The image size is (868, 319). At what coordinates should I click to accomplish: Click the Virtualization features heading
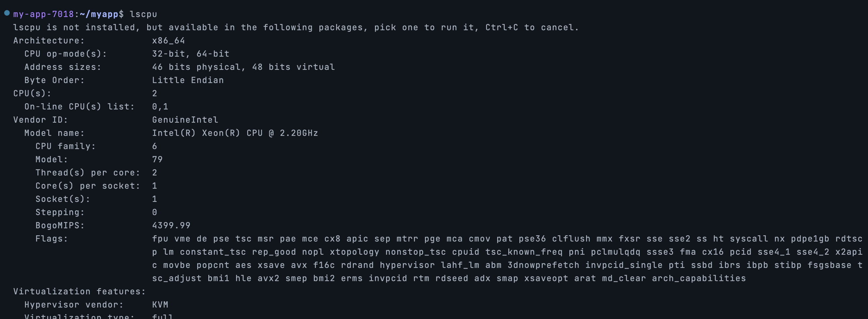79,292
